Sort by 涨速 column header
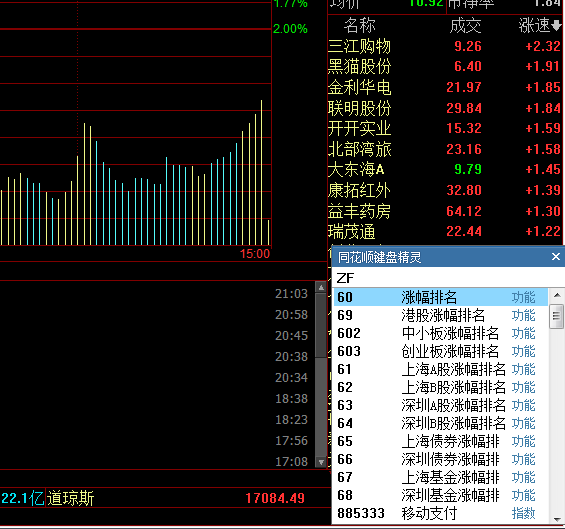This screenshot has width=565, height=529. [534, 26]
